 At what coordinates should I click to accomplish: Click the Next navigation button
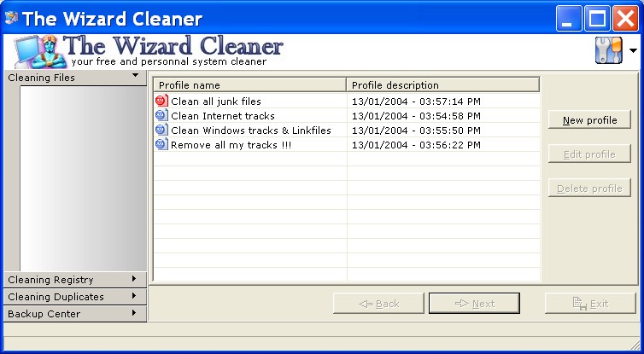[x=474, y=303]
